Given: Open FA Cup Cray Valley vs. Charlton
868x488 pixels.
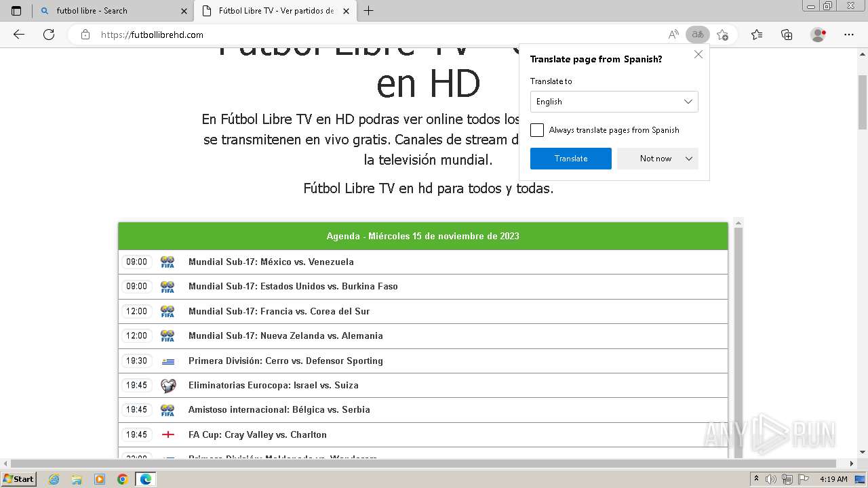Looking at the screenshot, I should [423, 434].
